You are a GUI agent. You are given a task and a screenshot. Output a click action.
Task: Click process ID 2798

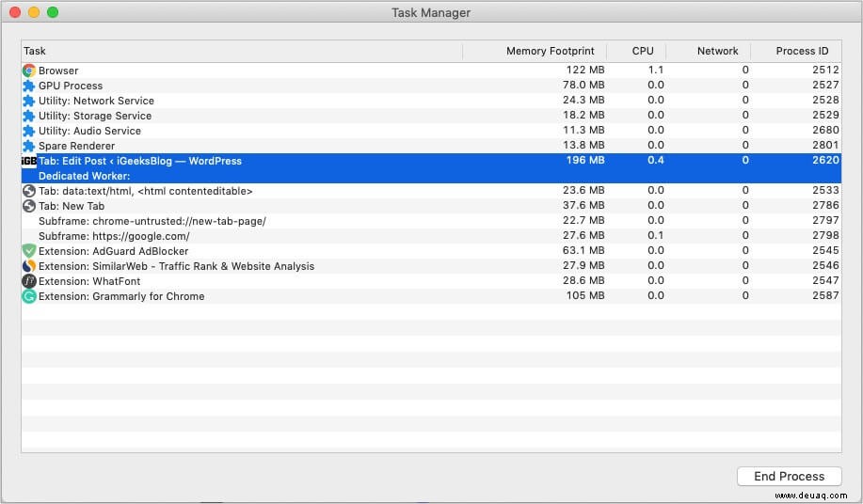(x=825, y=235)
